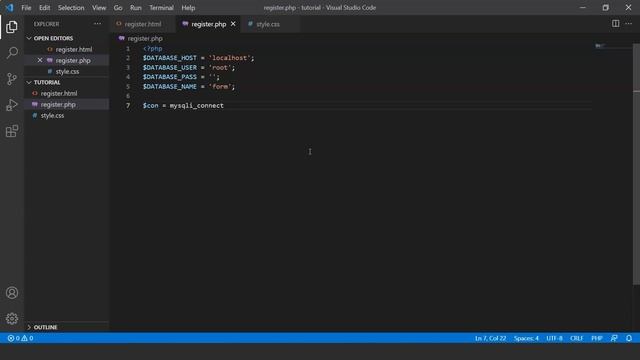This screenshot has height=360, width=640.
Task: Open Source Control view icon
Action: pyautogui.click(x=12, y=79)
